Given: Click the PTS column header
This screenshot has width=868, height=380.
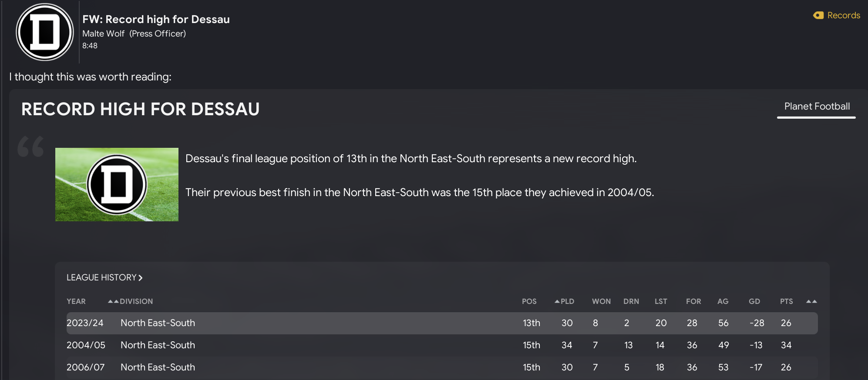Looking at the screenshot, I should pyautogui.click(x=786, y=301).
